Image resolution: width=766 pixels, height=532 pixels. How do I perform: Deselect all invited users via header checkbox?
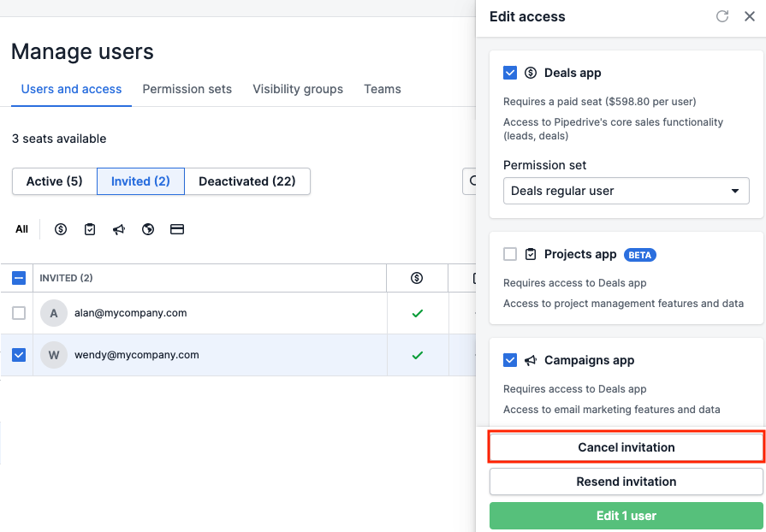coord(18,278)
